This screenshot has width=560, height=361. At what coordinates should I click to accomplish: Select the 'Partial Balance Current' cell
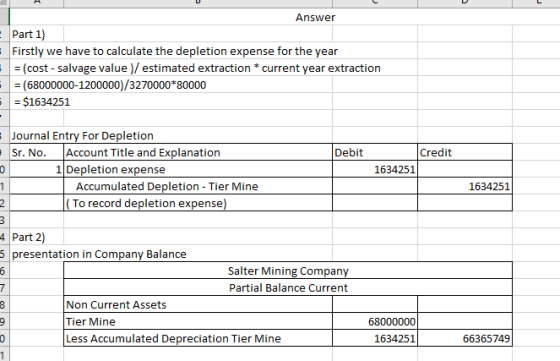[288, 287]
